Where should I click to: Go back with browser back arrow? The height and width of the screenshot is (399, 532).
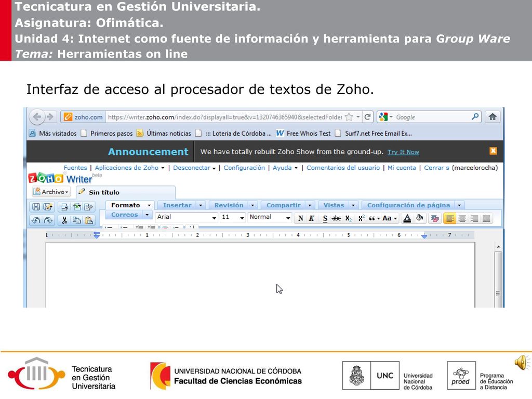point(37,117)
